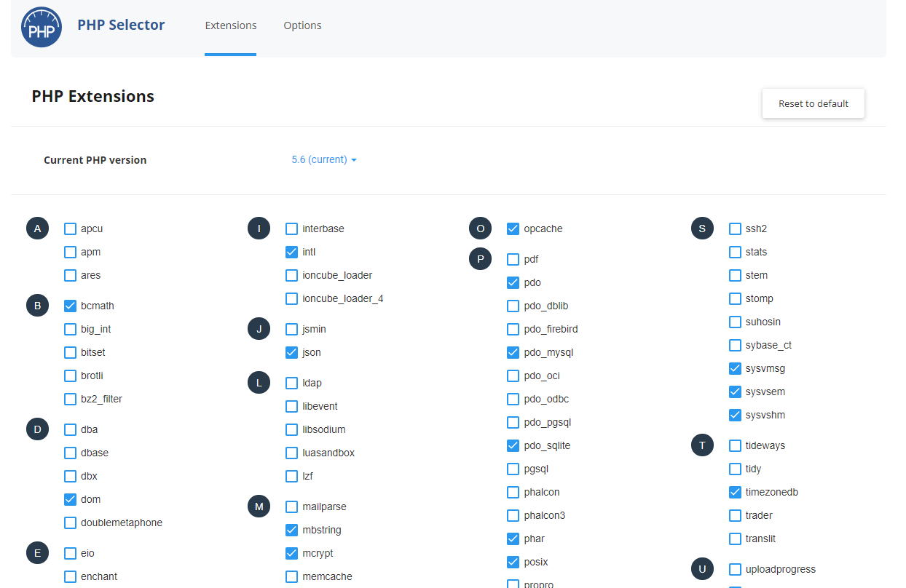Disable the bcmath extension
This screenshot has height=588, width=906.
(70, 306)
